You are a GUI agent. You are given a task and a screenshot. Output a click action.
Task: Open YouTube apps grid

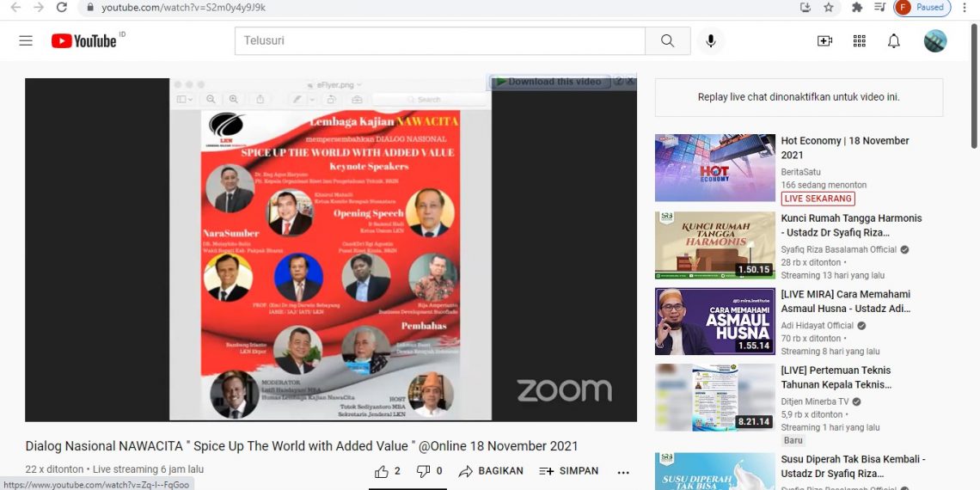pos(860,40)
